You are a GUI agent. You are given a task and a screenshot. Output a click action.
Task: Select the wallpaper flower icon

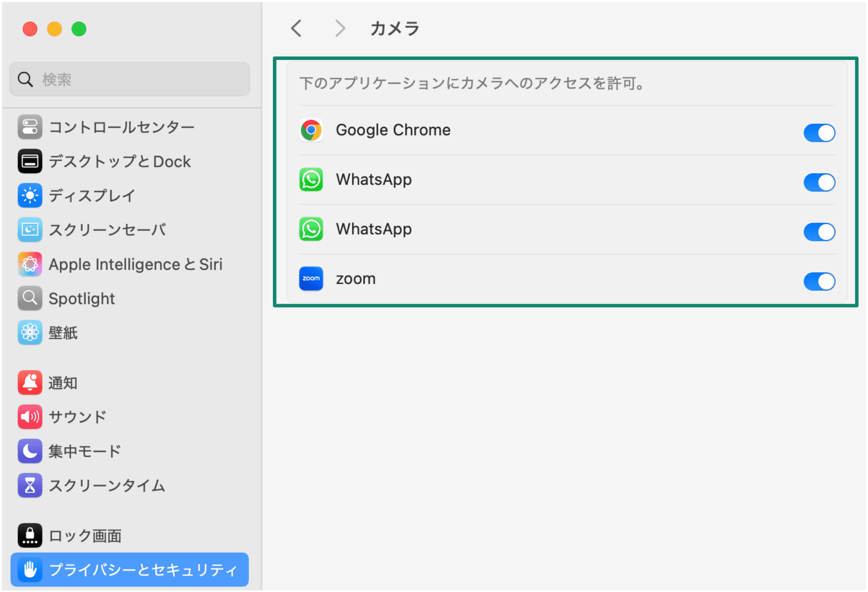tap(30, 333)
